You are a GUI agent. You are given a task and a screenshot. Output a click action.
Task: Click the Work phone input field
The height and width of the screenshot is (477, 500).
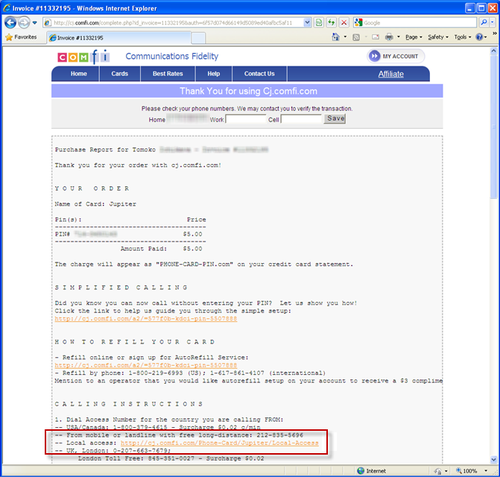[246, 119]
